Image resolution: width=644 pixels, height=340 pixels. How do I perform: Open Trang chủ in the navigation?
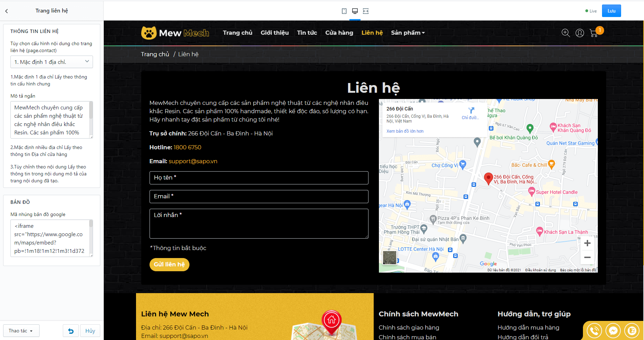(x=238, y=33)
